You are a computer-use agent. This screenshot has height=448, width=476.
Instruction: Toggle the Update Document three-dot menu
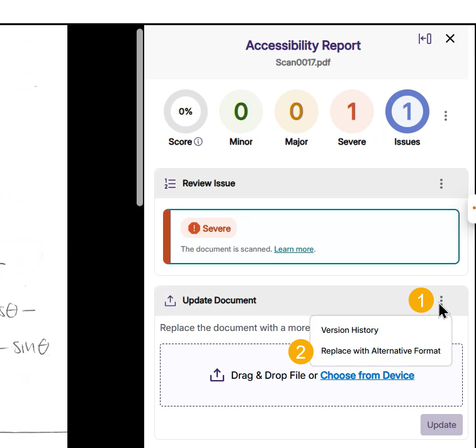(x=441, y=301)
